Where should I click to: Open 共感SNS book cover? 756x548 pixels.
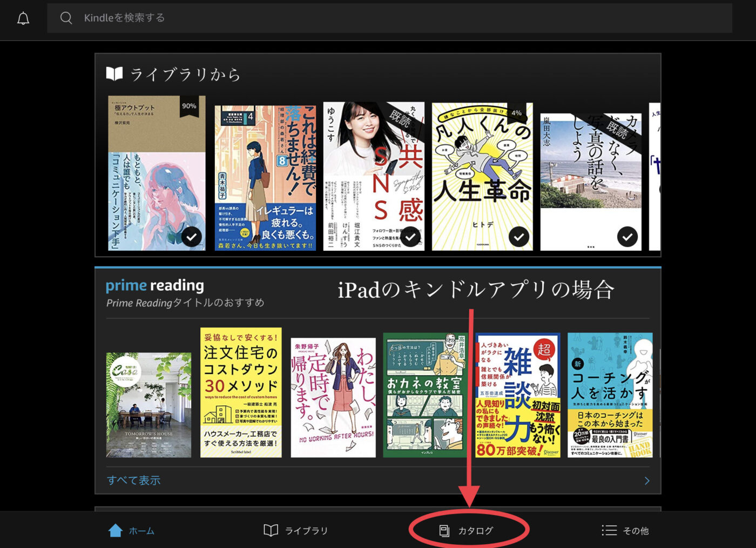[374, 176]
